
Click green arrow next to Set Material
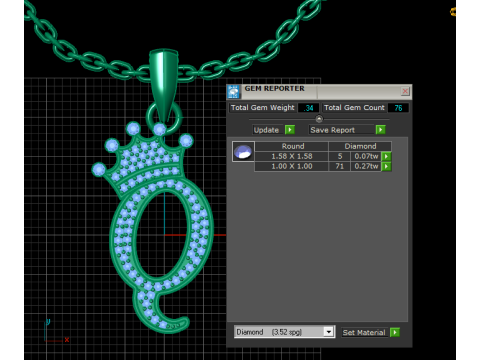[395, 332]
